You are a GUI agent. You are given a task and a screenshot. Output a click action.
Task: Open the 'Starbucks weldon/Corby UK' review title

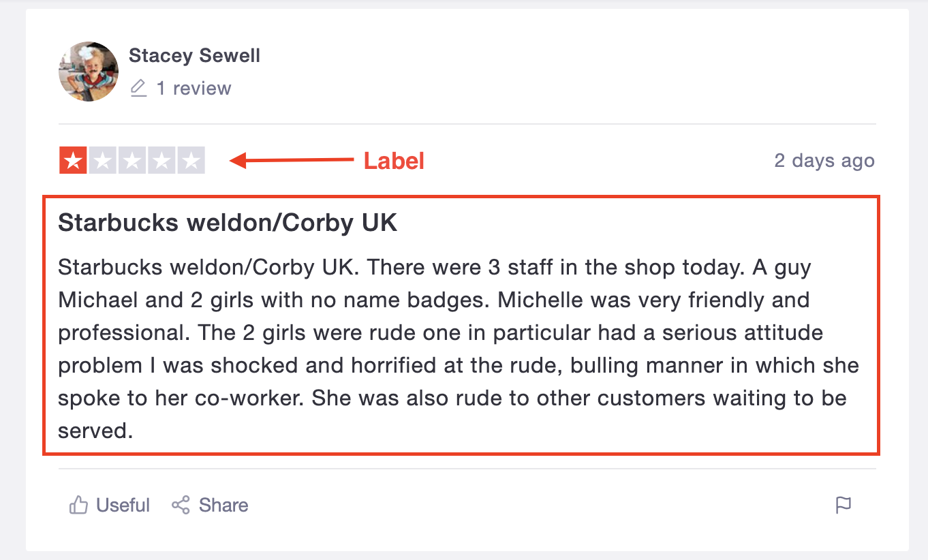[228, 223]
